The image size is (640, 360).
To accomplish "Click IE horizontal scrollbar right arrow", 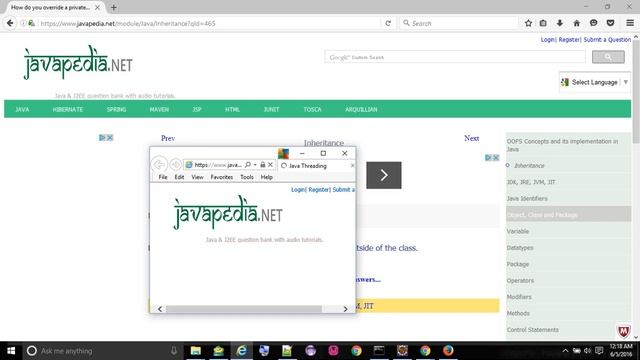I will point(345,309).
